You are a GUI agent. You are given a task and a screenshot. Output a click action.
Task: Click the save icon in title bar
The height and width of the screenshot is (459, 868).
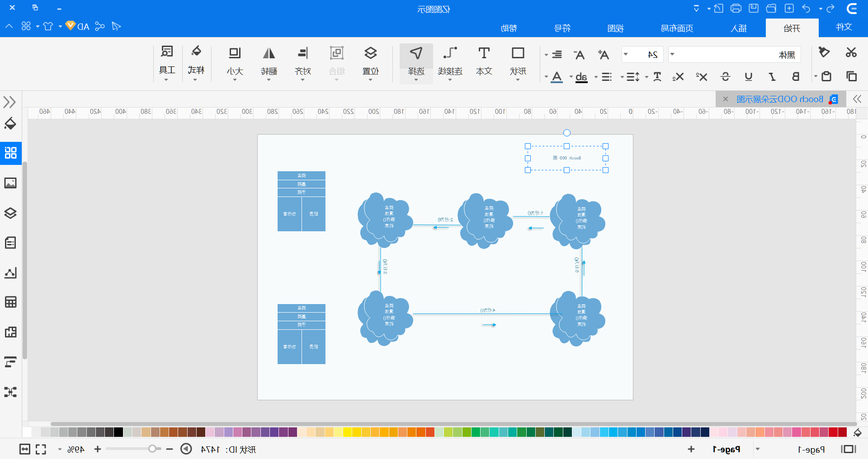tap(754, 8)
